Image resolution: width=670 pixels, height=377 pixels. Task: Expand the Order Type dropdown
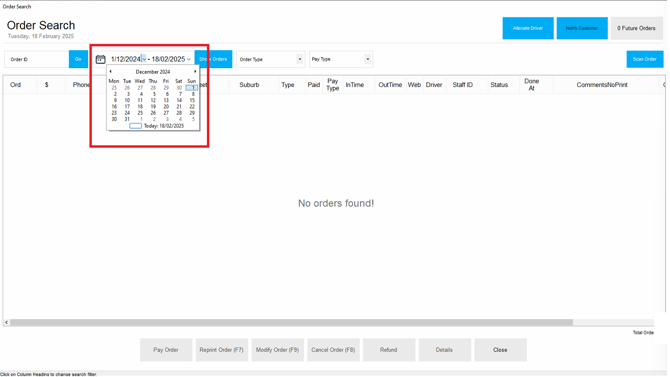300,59
